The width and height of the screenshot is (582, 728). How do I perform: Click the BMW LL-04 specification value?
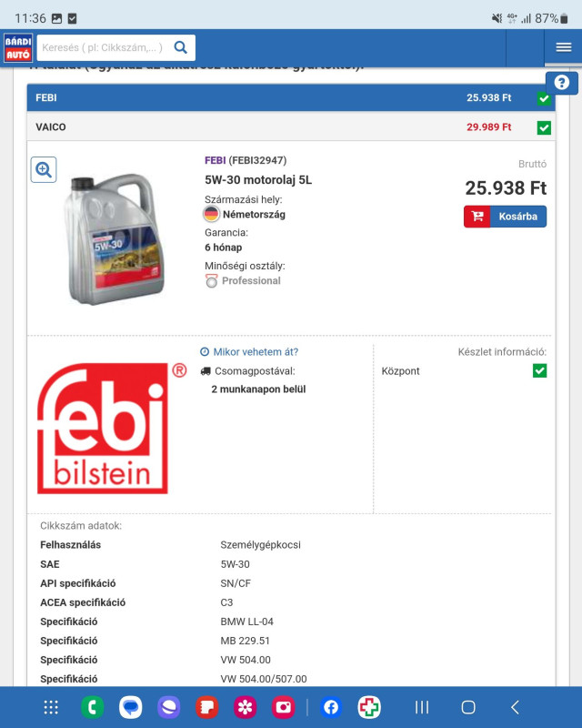(247, 622)
